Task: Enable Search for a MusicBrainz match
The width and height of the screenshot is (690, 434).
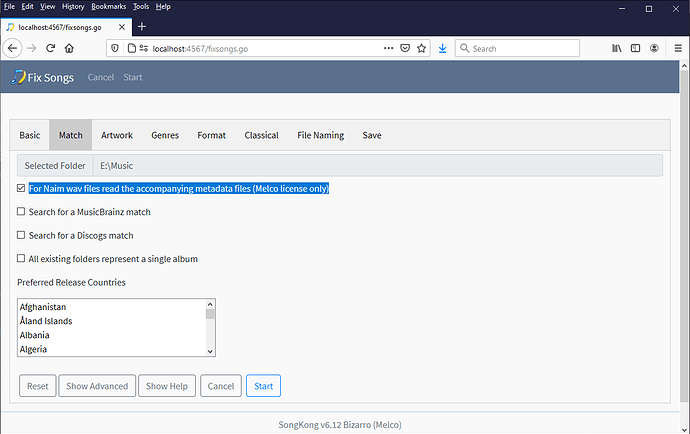Action: click(x=21, y=211)
